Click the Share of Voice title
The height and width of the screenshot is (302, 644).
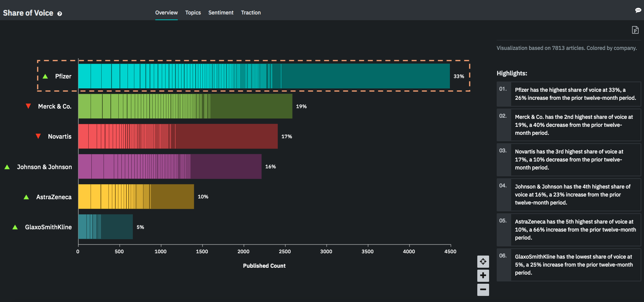tap(28, 13)
